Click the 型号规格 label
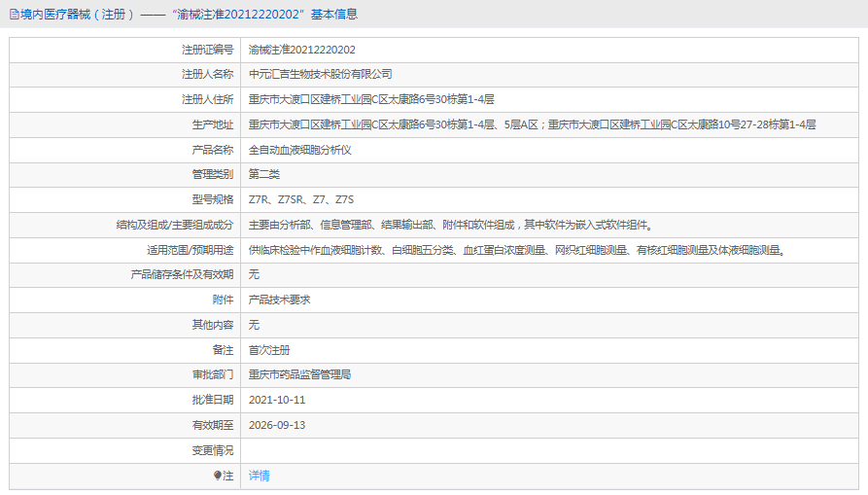The image size is (868, 495). (213, 199)
